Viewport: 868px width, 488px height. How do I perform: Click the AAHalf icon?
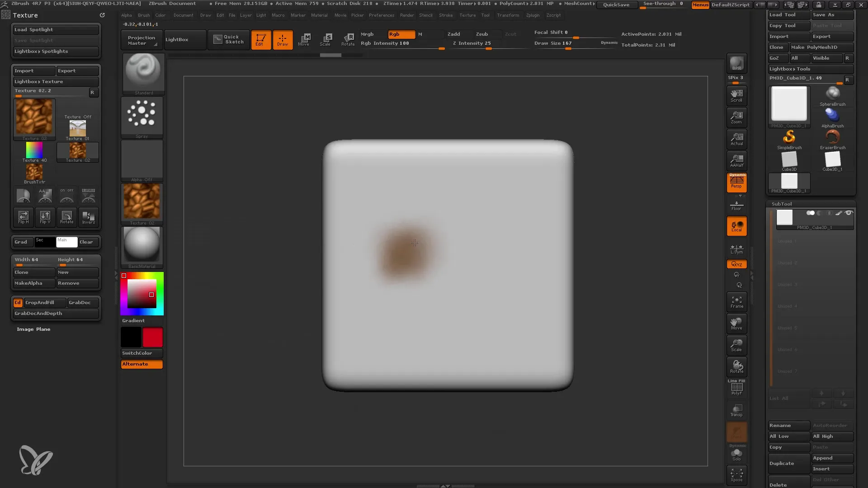tap(736, 160)
